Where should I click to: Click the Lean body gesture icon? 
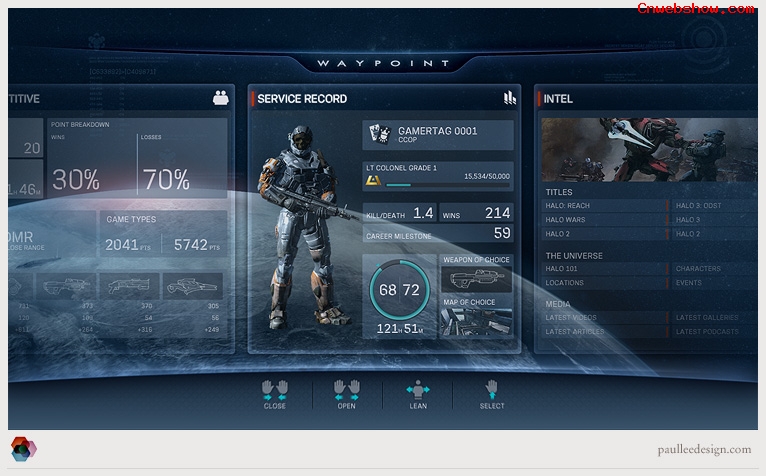(x=418, y=389)
